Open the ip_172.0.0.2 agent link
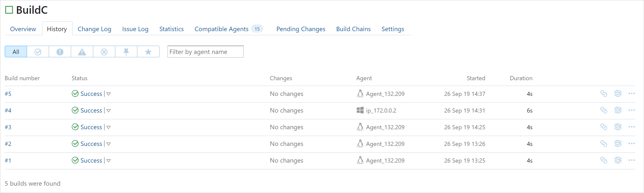This screenshot has width=644, height=193. coord(381,110)
